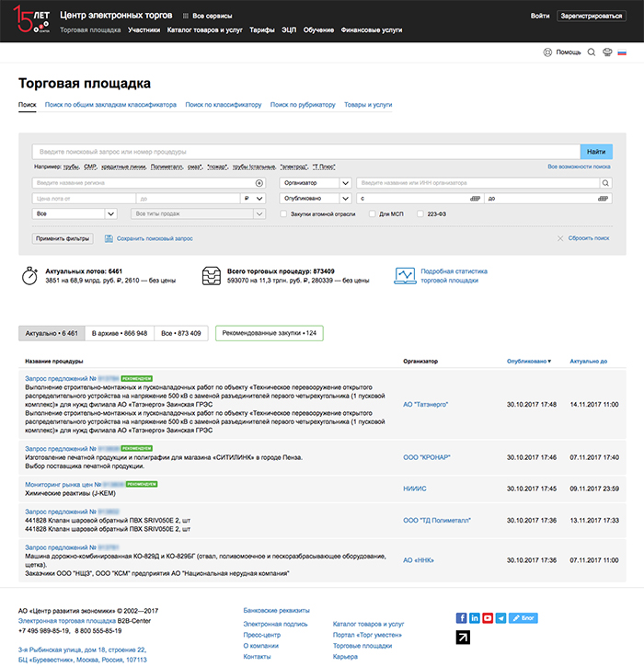
Task: Click the main search query input field
Action: (x=305, y=152)
